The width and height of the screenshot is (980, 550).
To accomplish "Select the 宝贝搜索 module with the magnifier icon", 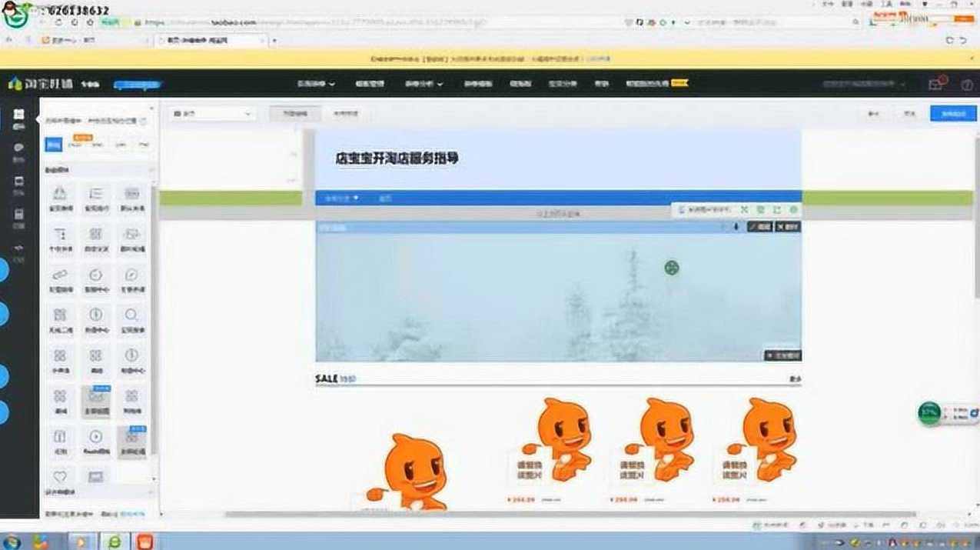I will click(x=132, y=319).
